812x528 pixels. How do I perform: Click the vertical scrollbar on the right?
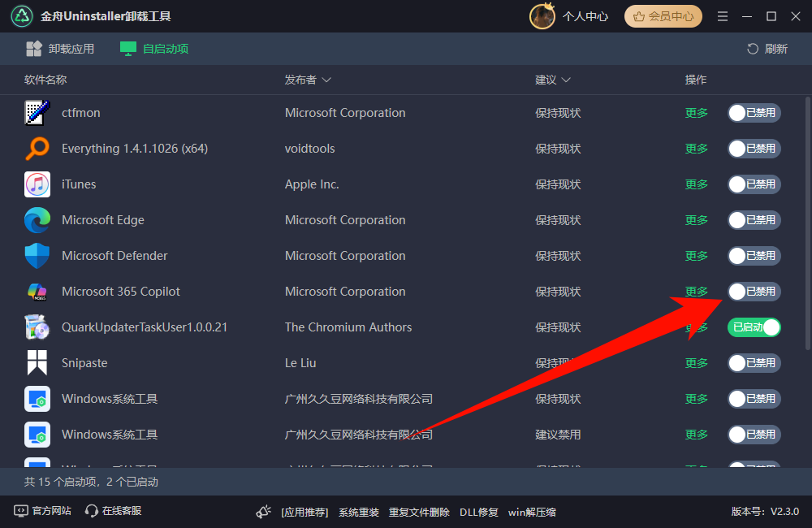pos(805,219)
